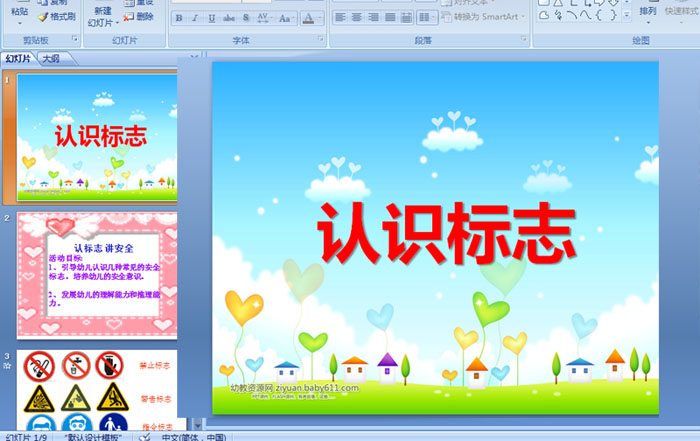Toggle underline text formatting

(213, 18)
